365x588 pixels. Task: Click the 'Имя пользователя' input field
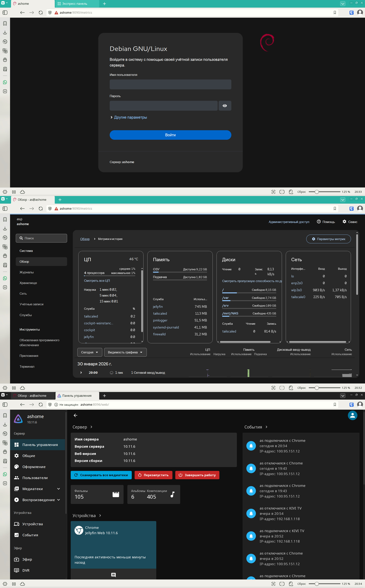[x=170, y=84]
